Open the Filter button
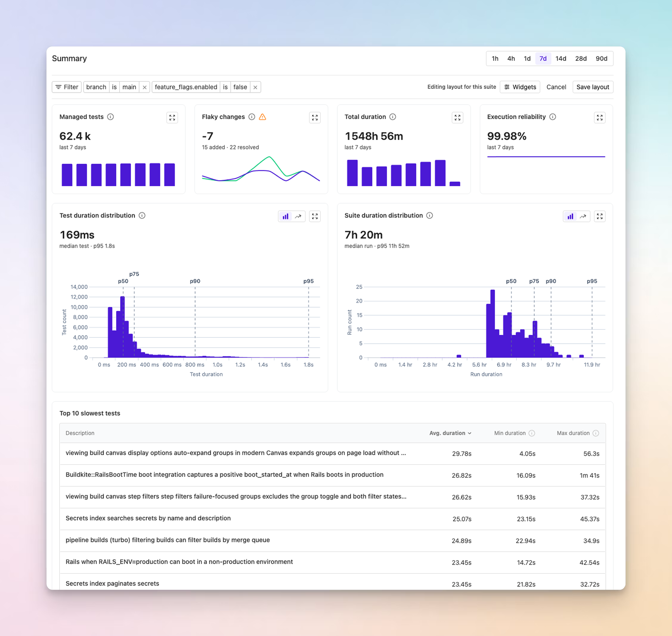The width and height of the screenshot is (672, 636). [x=67, y=87]
